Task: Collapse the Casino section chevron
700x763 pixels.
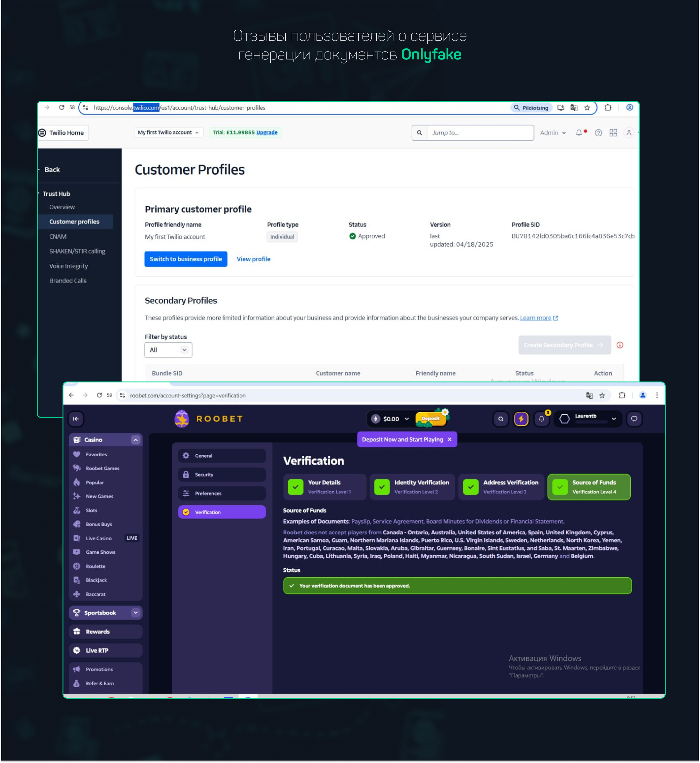Action: [x=135, y=440]
